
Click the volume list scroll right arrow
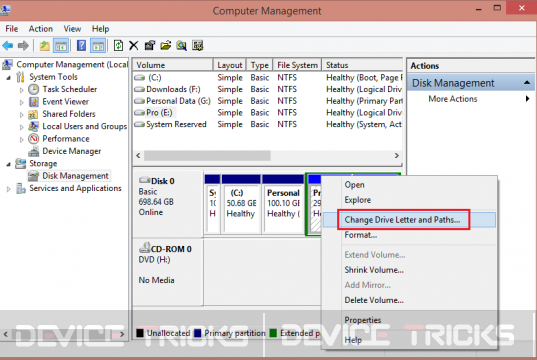[x=397, y=156]
